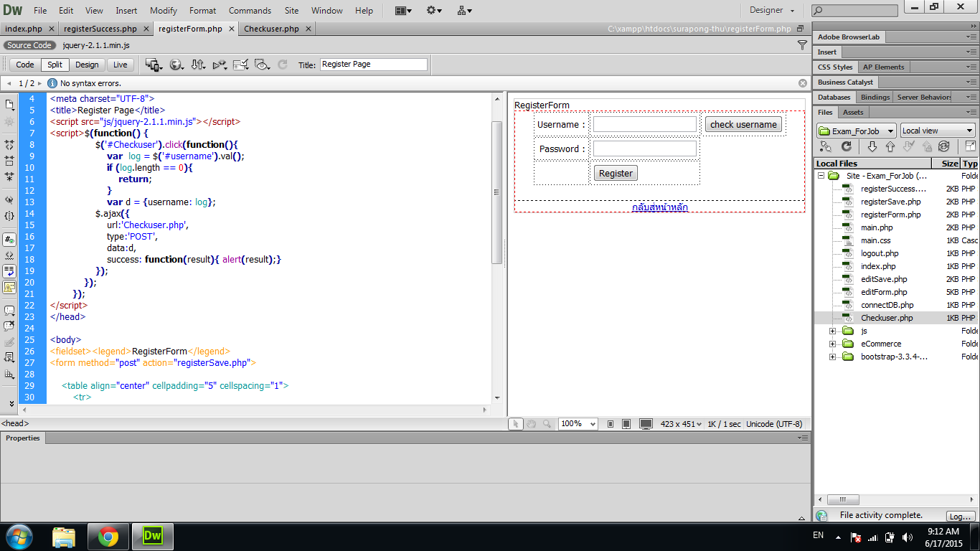The image size is (980, 551).
Task: Click the tablet size icon in status bar
Action: tap(626, 424)
